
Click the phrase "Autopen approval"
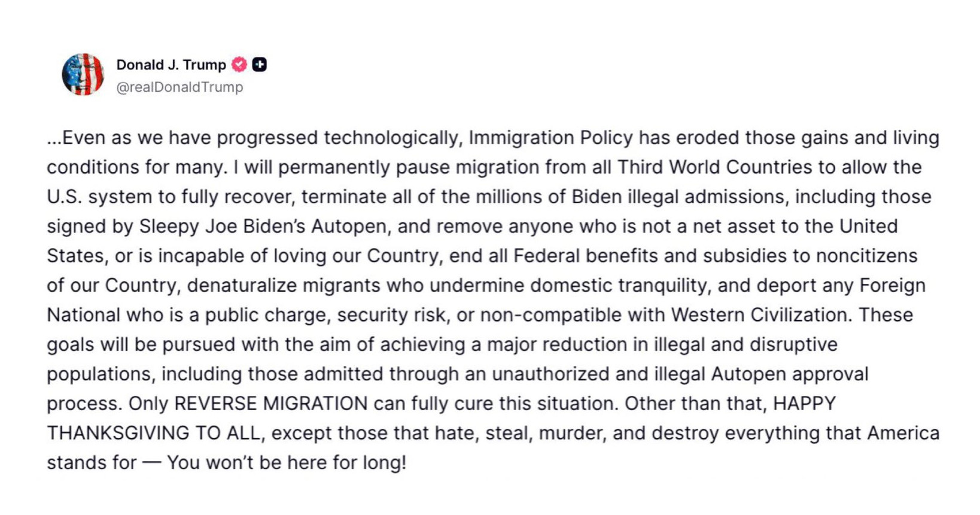pyautogui.click(x=789, y=374)
